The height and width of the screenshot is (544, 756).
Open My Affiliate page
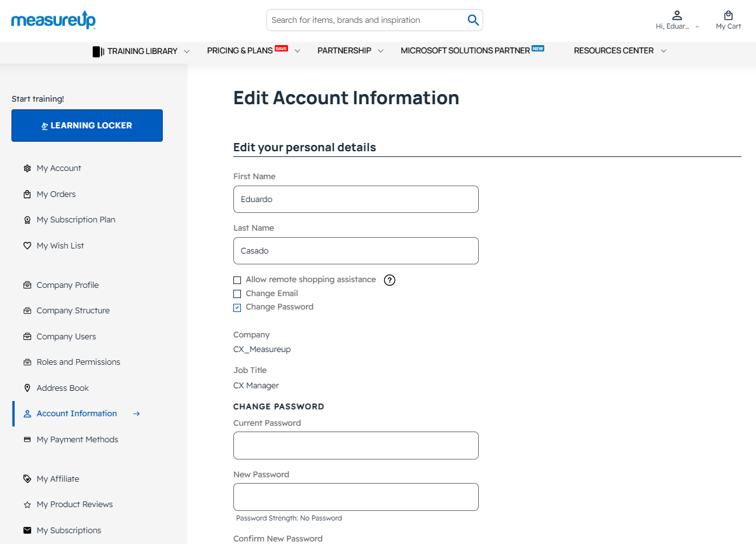click(58, 479)
